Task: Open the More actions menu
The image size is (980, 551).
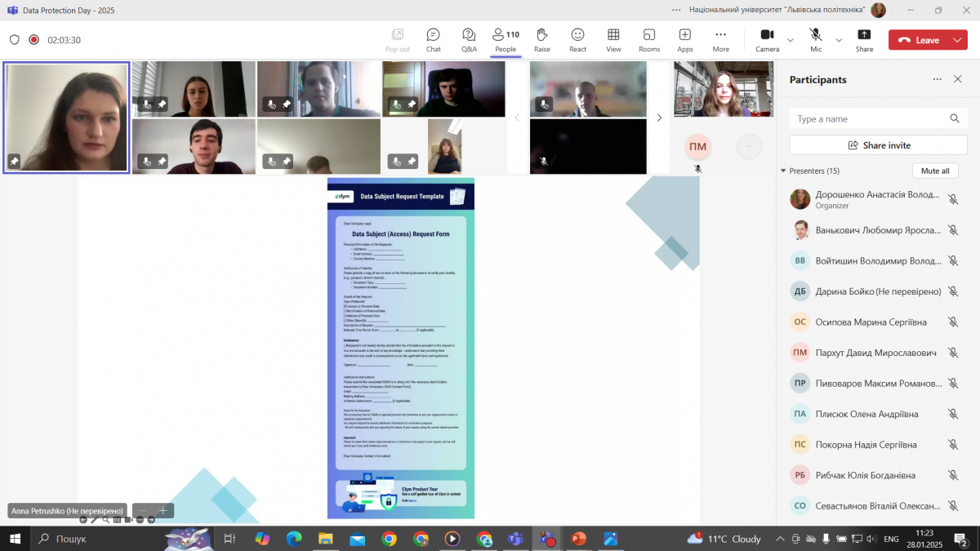Action: (720, 40)
